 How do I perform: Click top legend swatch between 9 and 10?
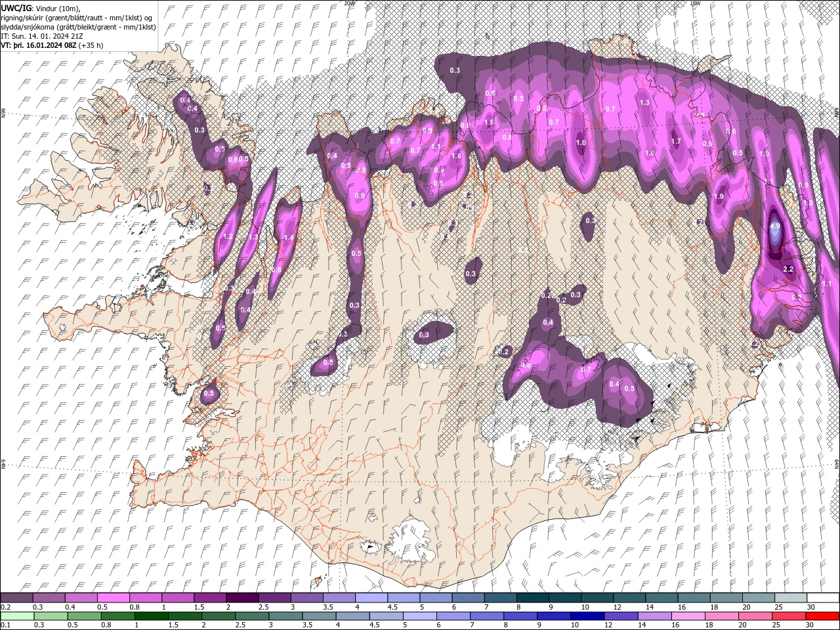(x=565, y=598)
